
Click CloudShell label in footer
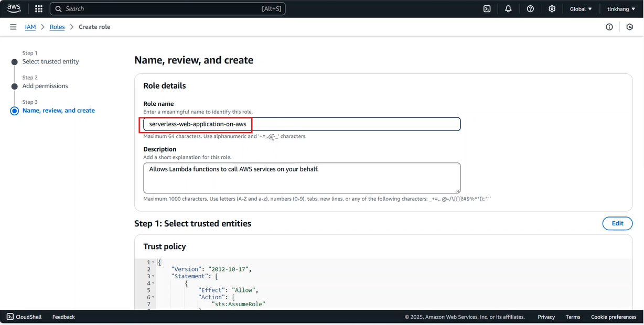click(29, 317)
